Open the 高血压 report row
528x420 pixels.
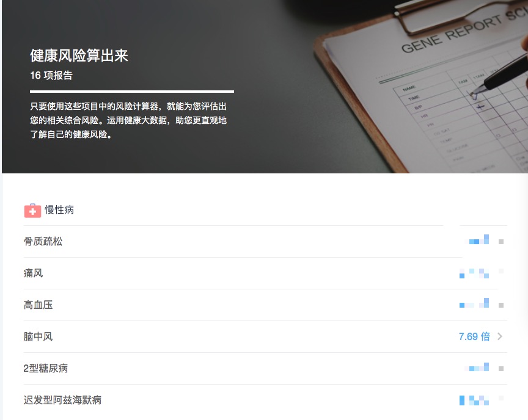265,305
